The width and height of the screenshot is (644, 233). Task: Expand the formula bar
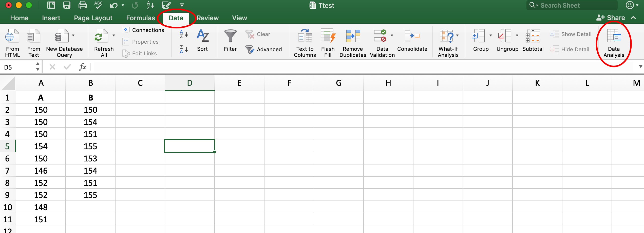(640, 67)
